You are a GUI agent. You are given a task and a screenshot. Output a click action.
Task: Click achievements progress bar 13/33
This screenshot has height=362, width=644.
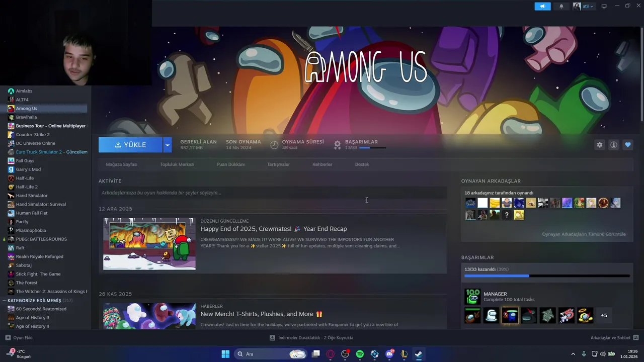pos(547,276)
